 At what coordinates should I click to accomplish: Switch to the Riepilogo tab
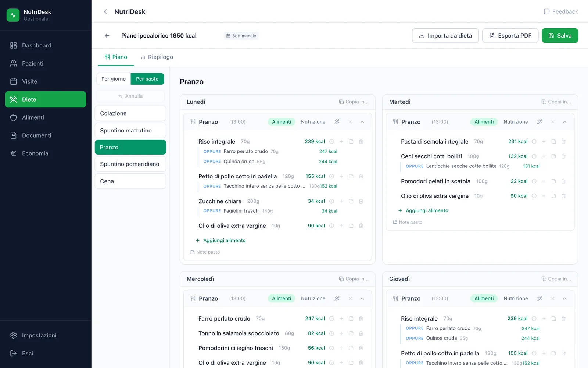click(157, 57)
